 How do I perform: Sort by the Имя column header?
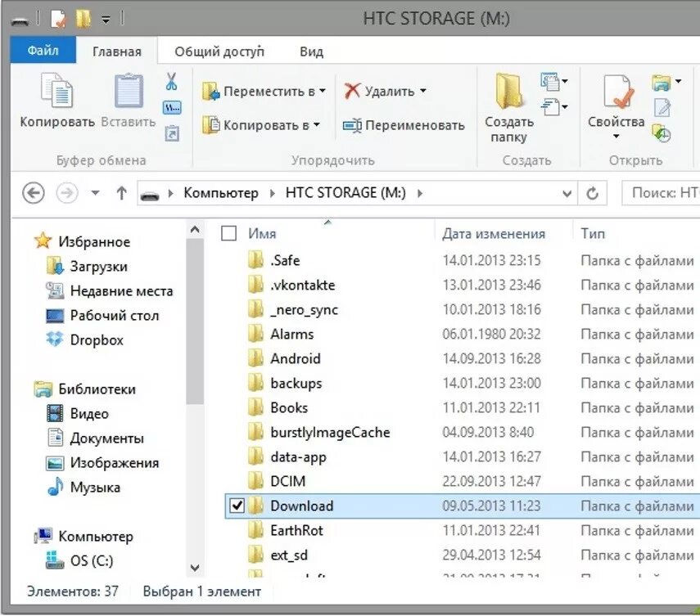point(262,233)
